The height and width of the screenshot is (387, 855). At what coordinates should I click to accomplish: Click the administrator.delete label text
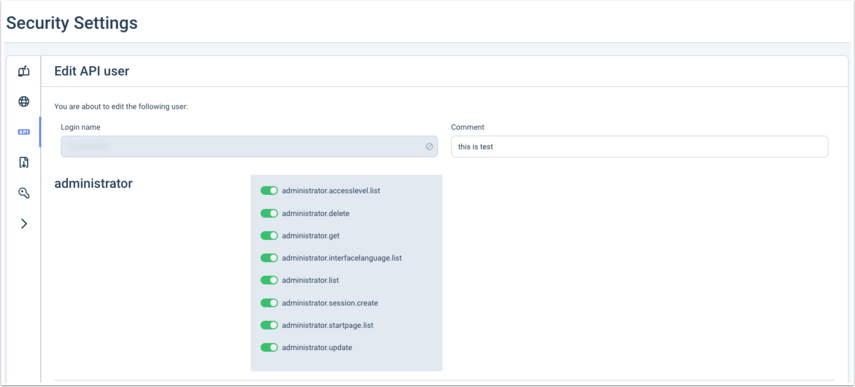coord(316,213)
